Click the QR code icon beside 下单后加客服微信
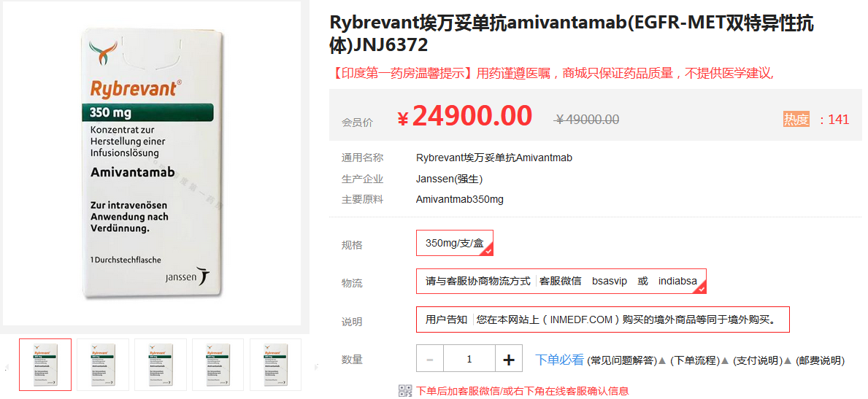868x399 pixels. coord(405,391)
